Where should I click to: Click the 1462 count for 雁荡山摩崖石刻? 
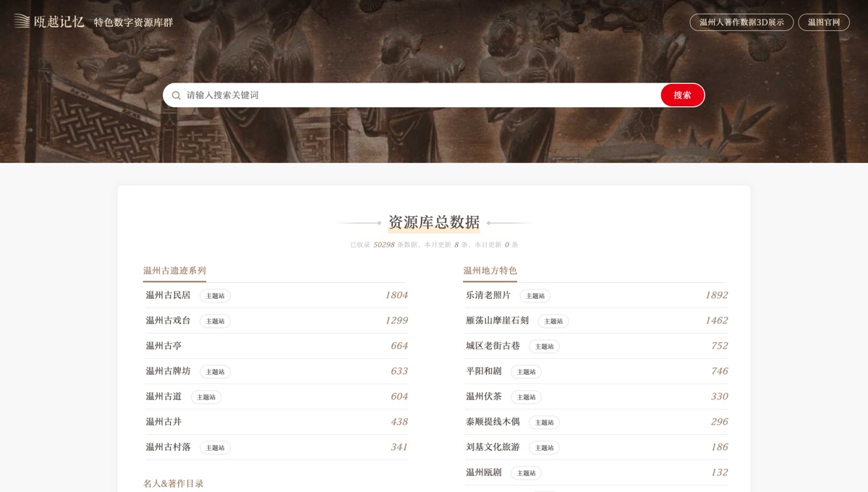[717, 321]
